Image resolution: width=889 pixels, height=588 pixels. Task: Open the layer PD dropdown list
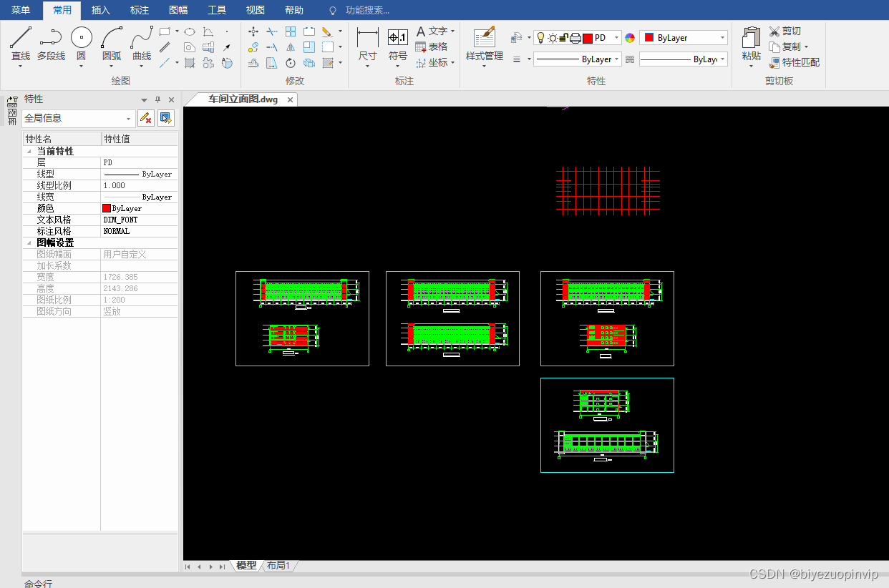[616, 38]
